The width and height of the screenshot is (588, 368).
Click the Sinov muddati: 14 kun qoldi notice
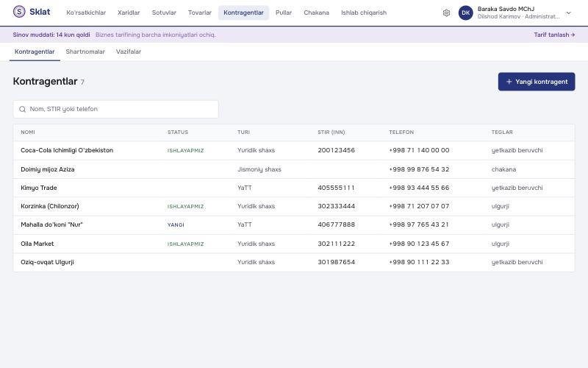pyautogui.click(x=51, y=35)
